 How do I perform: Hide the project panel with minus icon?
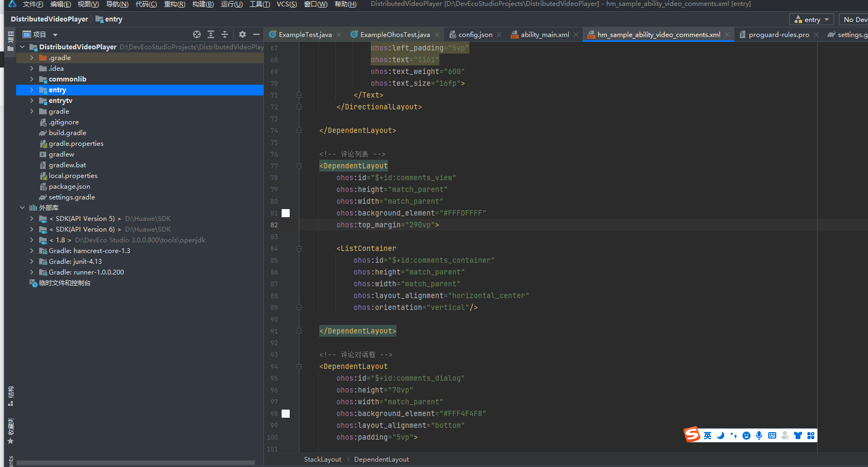[256, 34]
